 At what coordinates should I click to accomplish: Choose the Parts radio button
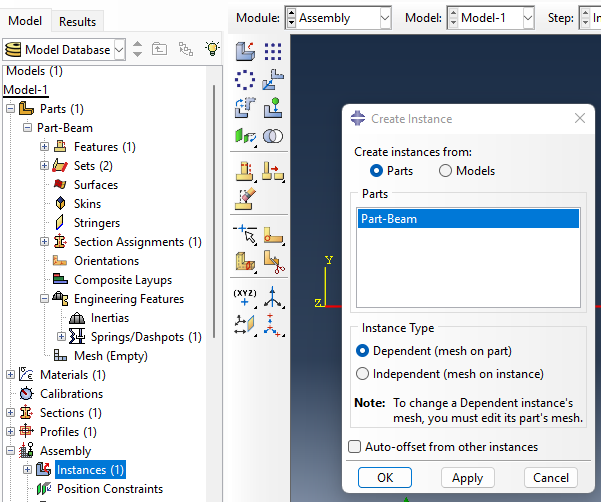376,171
